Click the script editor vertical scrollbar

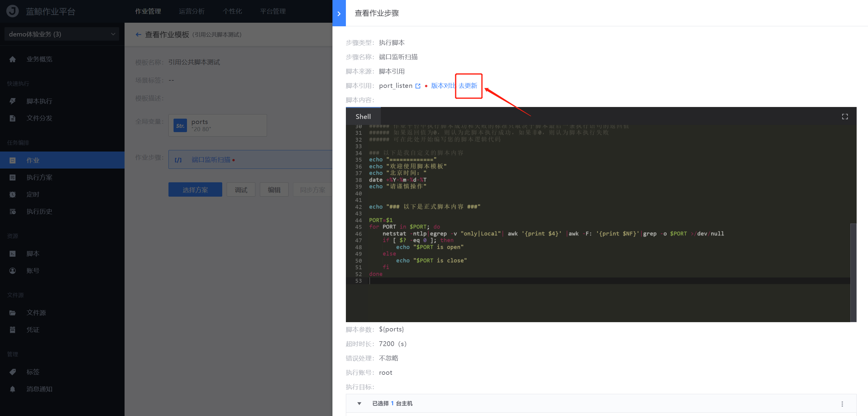(853, 272)
